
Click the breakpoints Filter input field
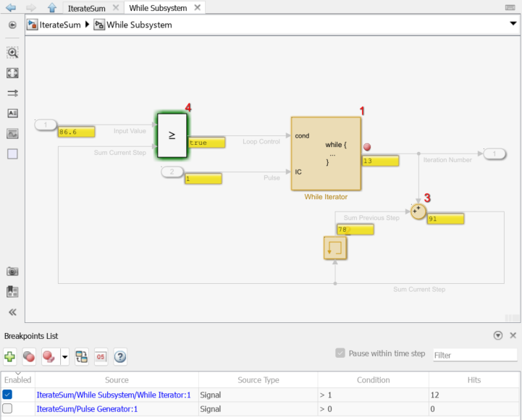474,355
